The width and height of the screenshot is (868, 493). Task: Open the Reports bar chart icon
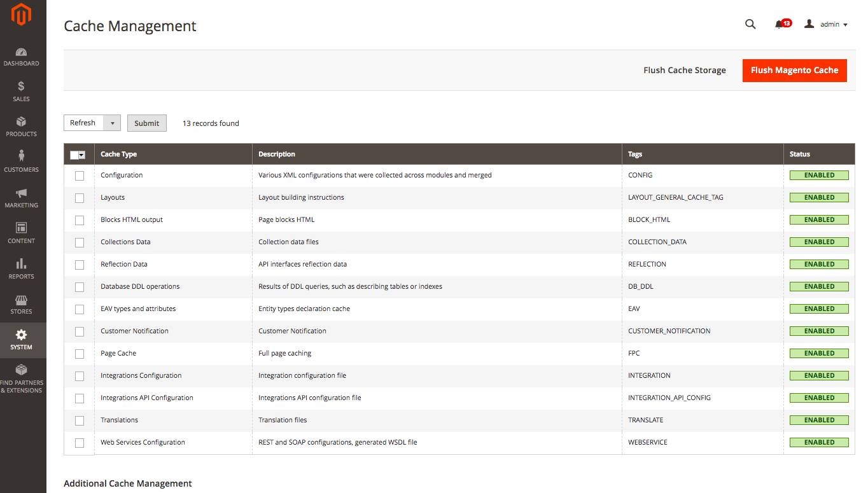[21, 263]
